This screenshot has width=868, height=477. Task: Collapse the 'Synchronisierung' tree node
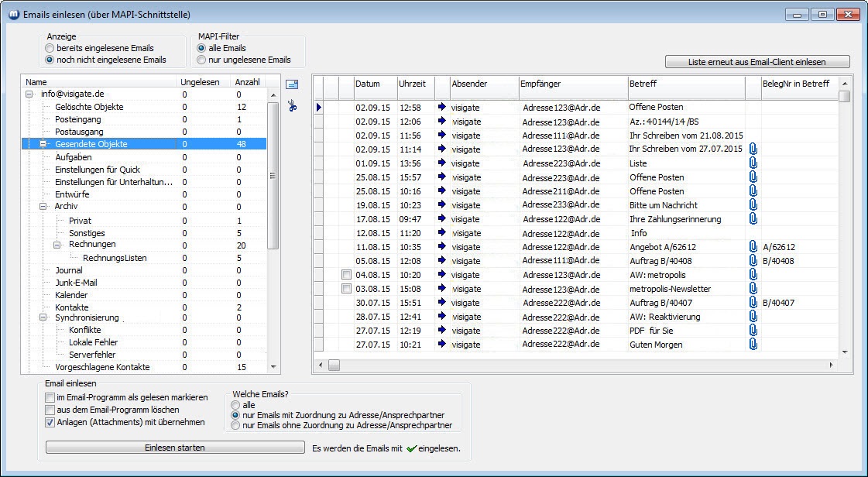tap(43, 317)
